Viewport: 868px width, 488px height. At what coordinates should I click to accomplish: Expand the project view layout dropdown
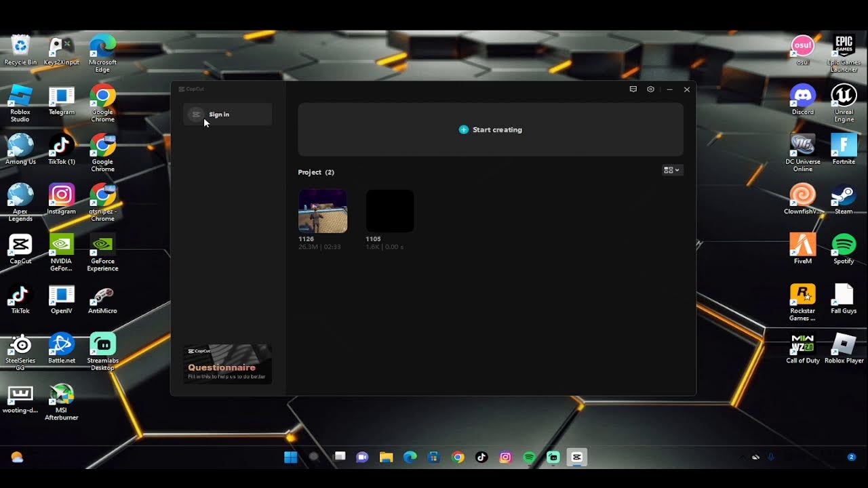671,170
